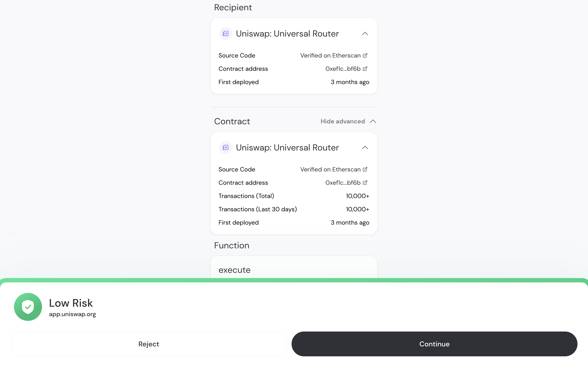The image size is (588, 367).
Task: Reject the transaction
Action: 148,344
